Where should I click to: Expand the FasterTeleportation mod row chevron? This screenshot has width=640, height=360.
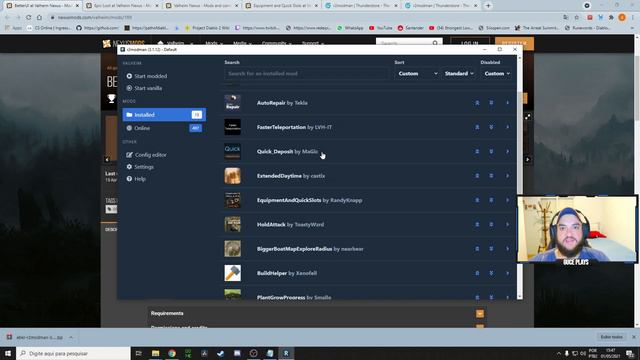click(x=508, y=127)
